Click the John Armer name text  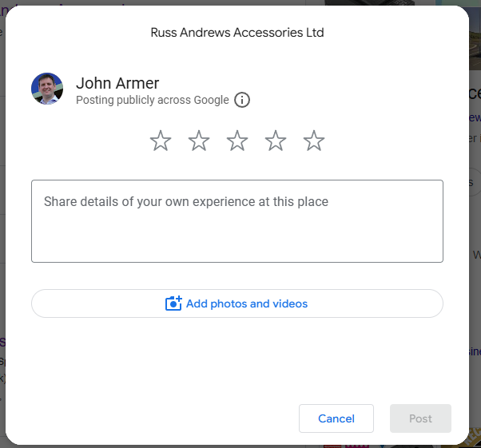pos(117,83)
